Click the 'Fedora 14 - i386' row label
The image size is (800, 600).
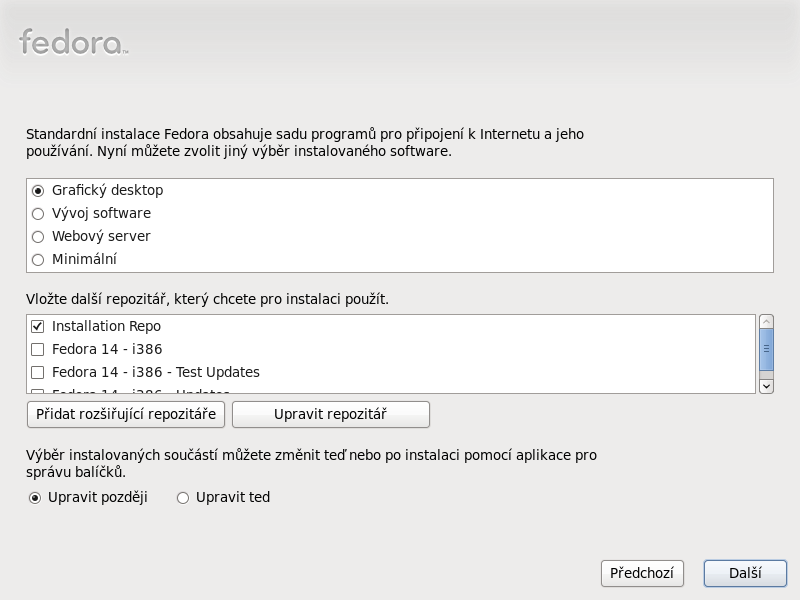click(x=107, y=349)
